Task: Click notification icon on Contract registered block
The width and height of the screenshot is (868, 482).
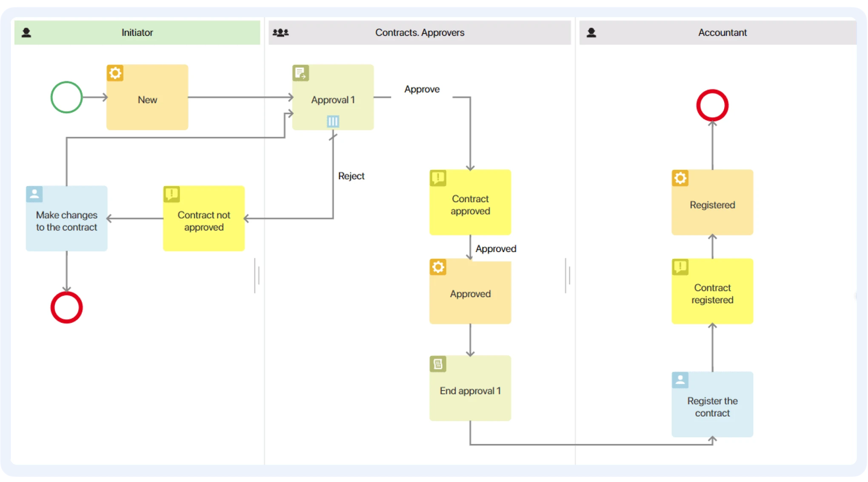Action: (x=680, y=267)
